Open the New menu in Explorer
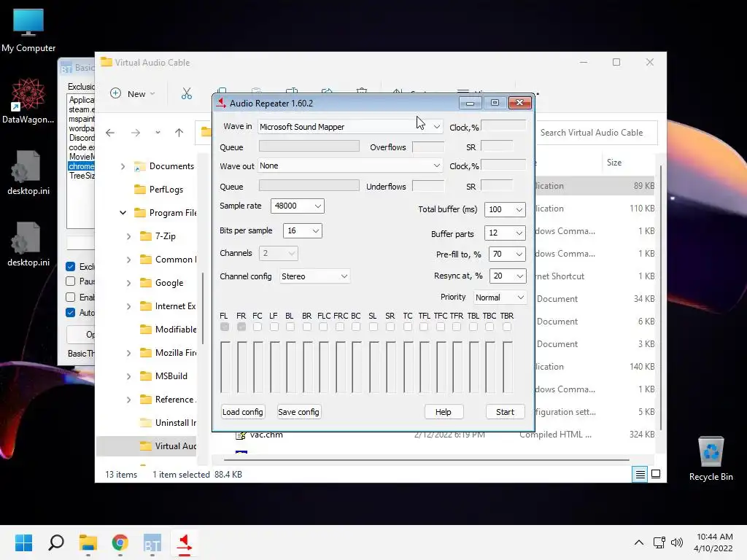Viewport: 747px width, 560px height. (133, 94)
